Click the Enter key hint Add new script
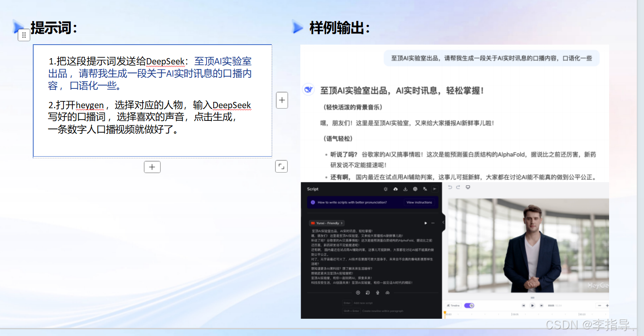 tap(358, 303)
